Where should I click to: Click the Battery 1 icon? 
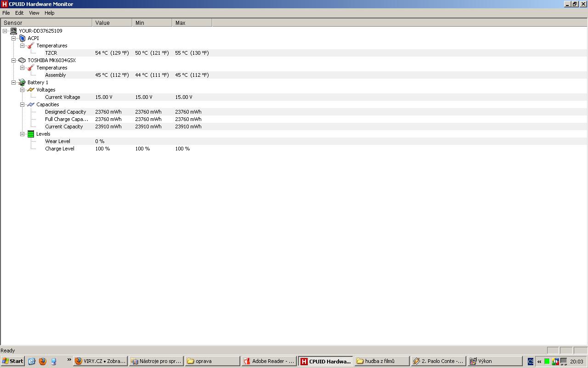coord(22,82)
